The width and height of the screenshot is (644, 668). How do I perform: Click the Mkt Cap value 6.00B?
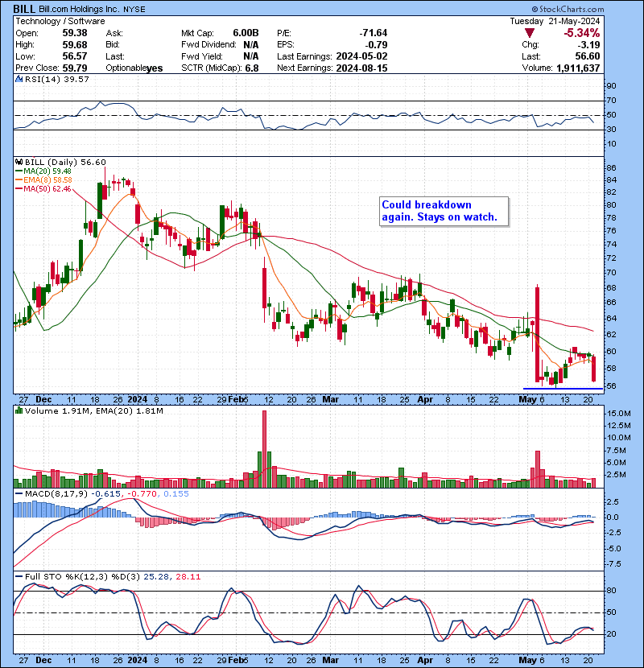(x=246, y=33)
